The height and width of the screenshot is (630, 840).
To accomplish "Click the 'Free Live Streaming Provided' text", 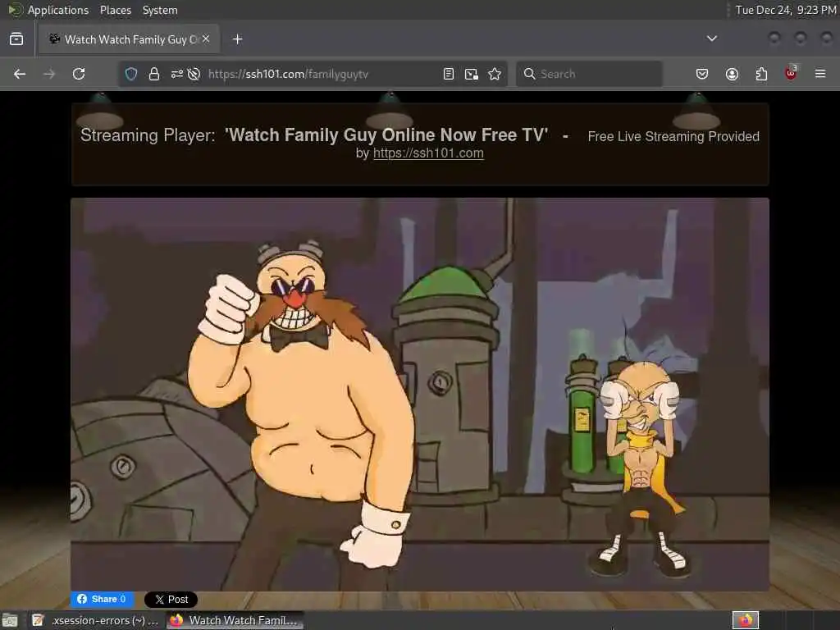I will (x=673, y=137).
